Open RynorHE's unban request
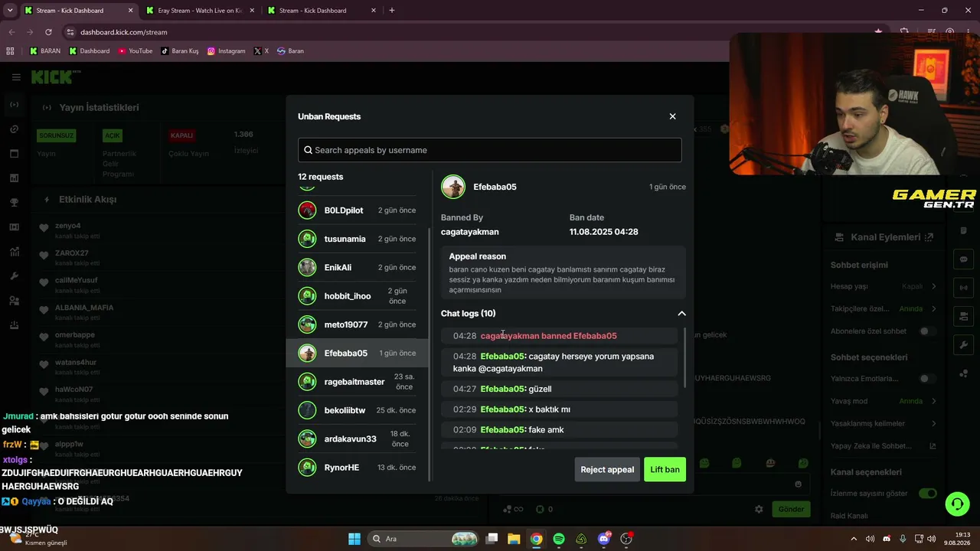The image size is (980, 551). (357, 467)
